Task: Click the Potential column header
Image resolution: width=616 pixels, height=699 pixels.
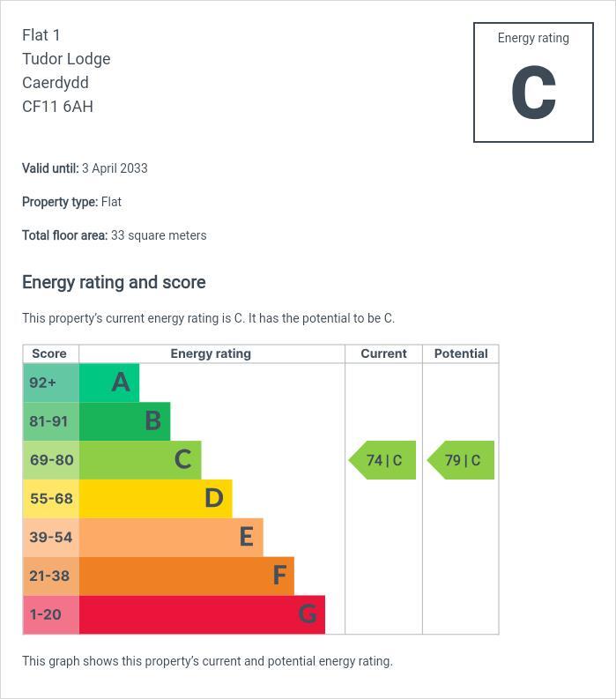Action: click(461, 353)
